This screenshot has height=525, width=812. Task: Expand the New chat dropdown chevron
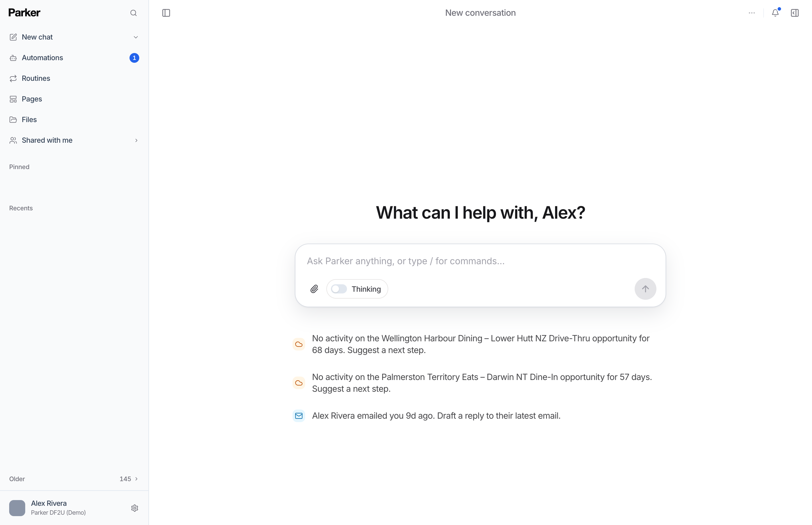pos(136,37)
